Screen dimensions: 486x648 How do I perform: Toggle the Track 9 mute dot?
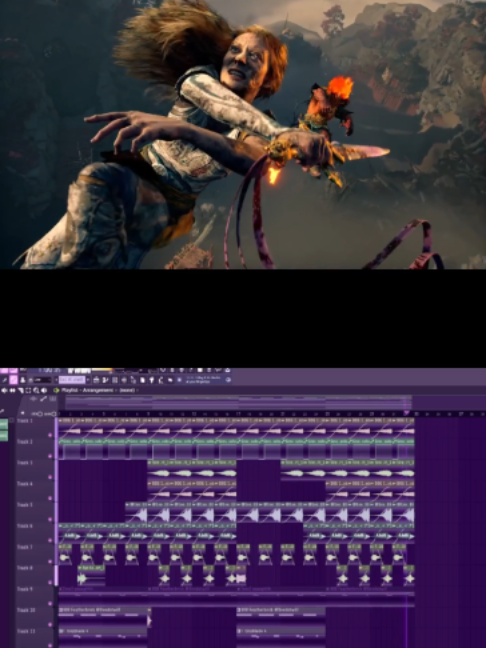pyautogui.click(x=50, y=604)
